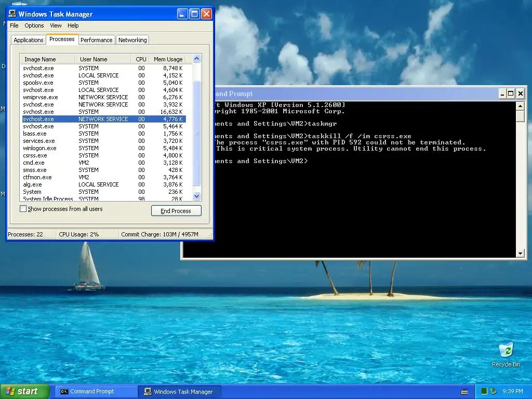Select the csrss.exe process row

click(104, 155)
